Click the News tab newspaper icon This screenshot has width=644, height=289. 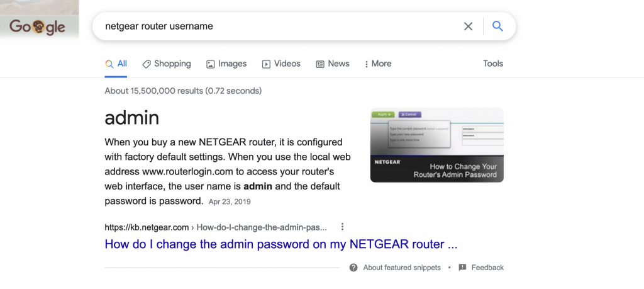pyautogui.click(x=320, y=64)
